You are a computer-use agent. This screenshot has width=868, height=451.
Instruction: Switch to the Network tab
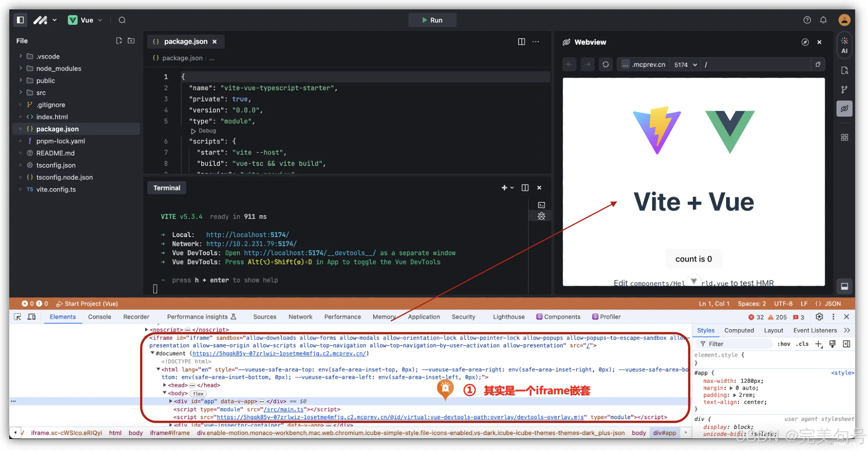[x=300, y=317]
